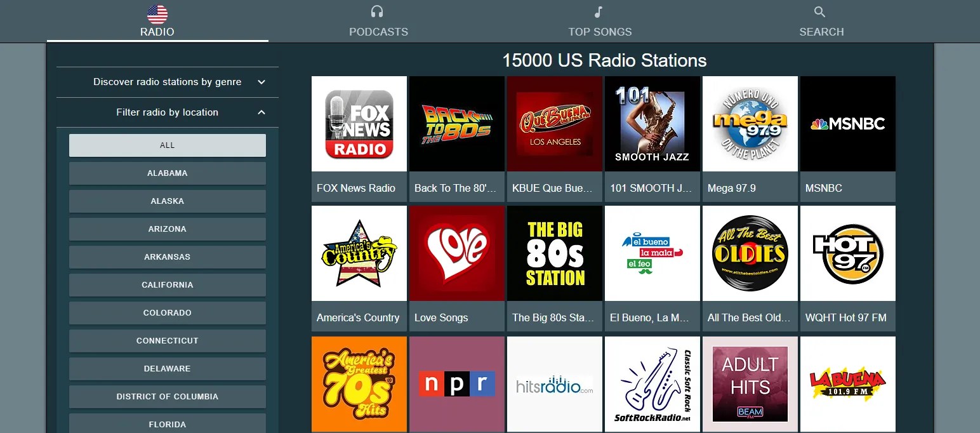Viewport: 980px width, 433px height.
Task: Collapse the Filter radio by location section
Action: 167,112
